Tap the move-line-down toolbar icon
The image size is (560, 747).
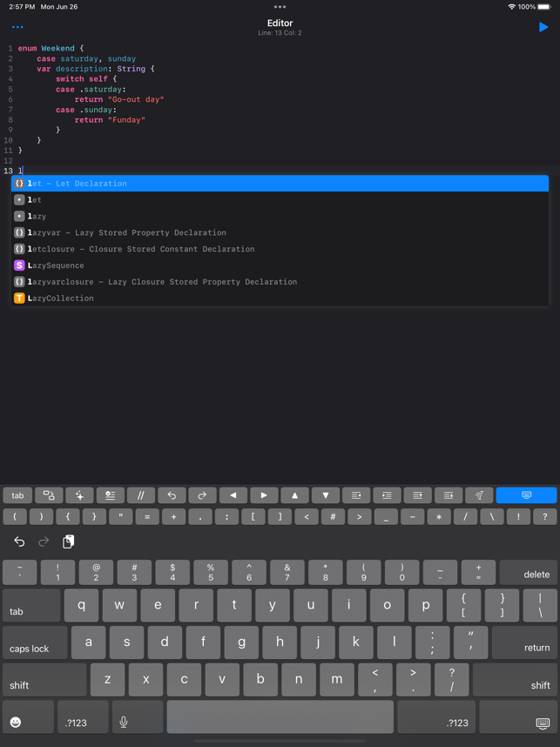coord(449,495)
